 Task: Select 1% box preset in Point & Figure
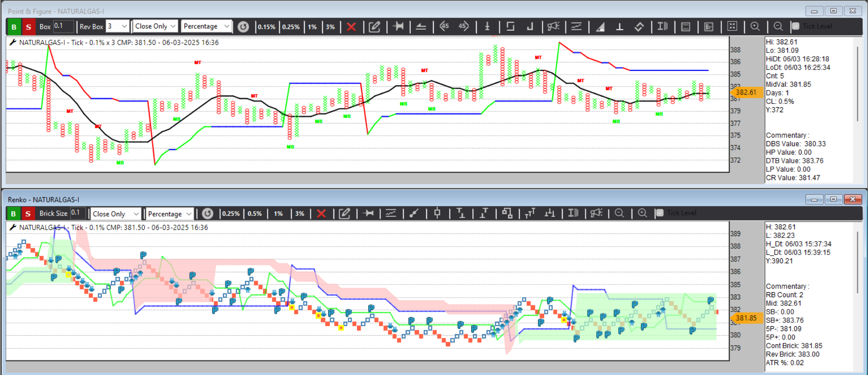(312, 27)
